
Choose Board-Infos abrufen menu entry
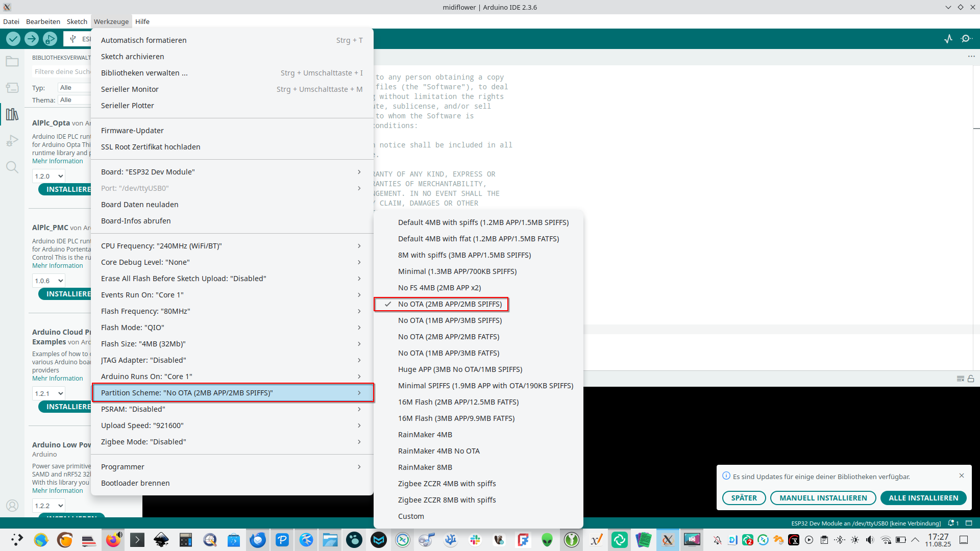click(232, 221)
